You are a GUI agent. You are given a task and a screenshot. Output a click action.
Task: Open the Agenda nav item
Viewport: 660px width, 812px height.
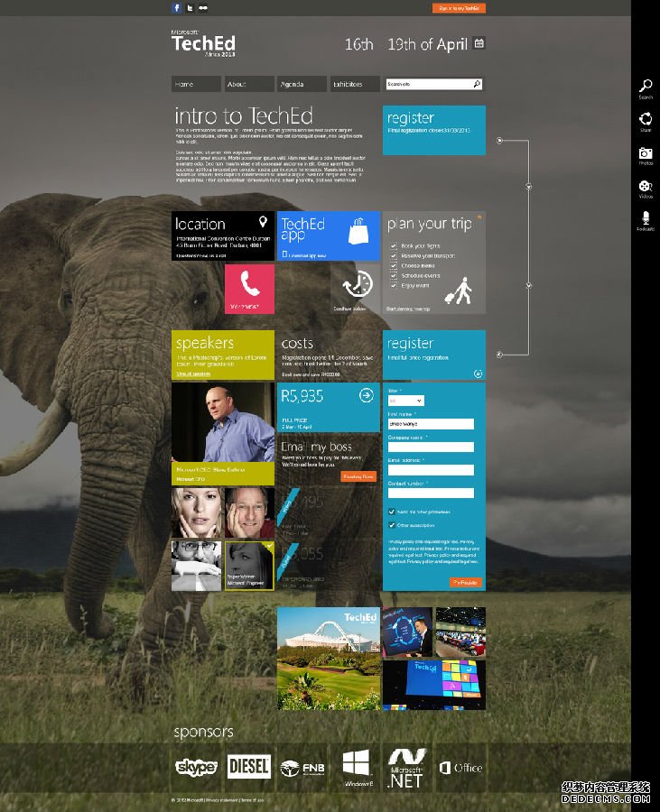[302, 84]
